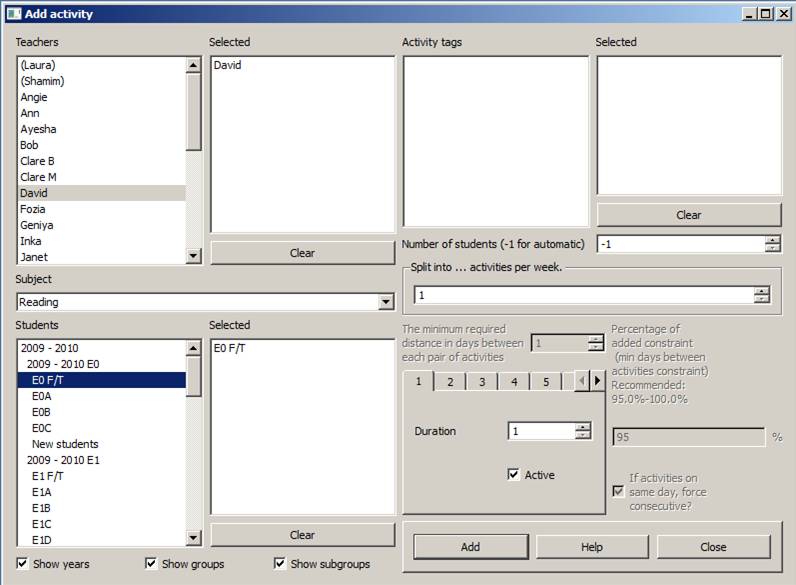Open the Subject dropdown showing Reading
This screenshot has width=796, height=585.
[386, 302]
